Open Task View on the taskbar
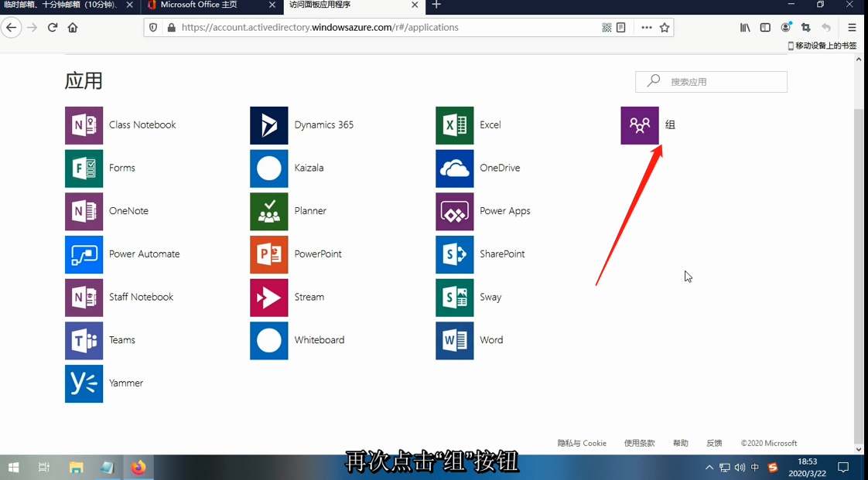This screenshot has width=868, height=480. [44, 468]
